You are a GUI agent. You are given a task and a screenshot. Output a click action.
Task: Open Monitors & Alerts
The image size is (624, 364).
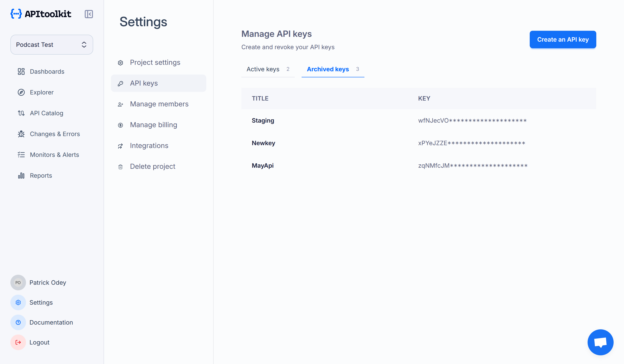[x=54, y=154]
